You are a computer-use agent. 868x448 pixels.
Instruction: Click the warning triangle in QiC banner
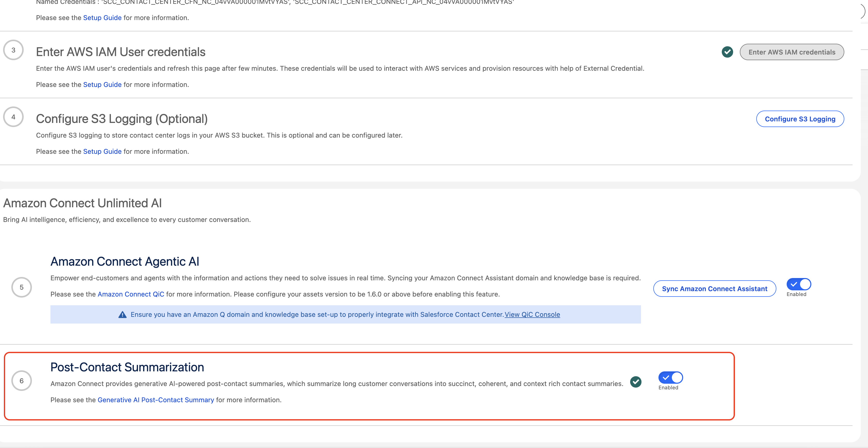pos(122,314)
